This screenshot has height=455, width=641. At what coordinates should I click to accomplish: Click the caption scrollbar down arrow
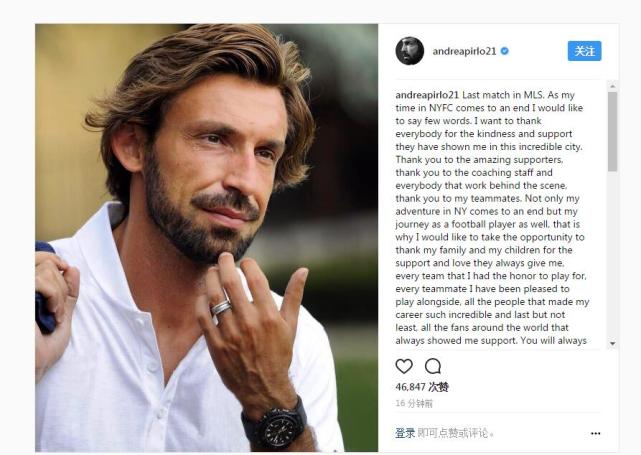coord(612,343)
